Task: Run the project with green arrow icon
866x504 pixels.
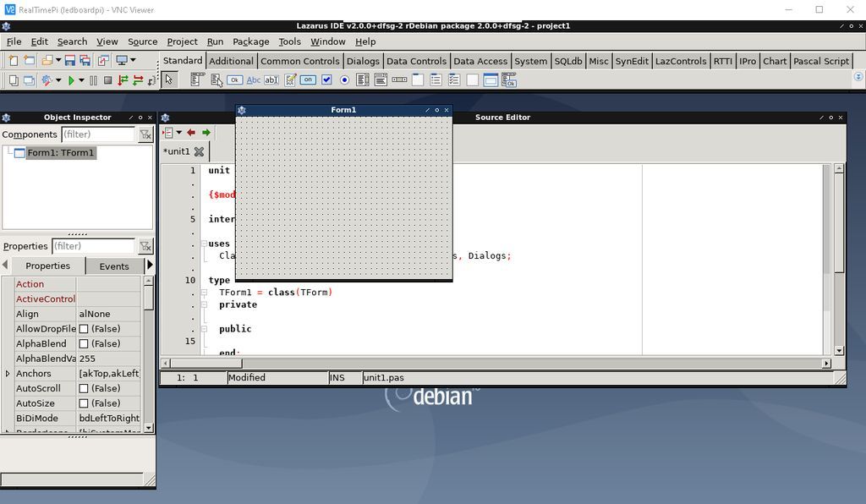Action: tap(72, 79)
